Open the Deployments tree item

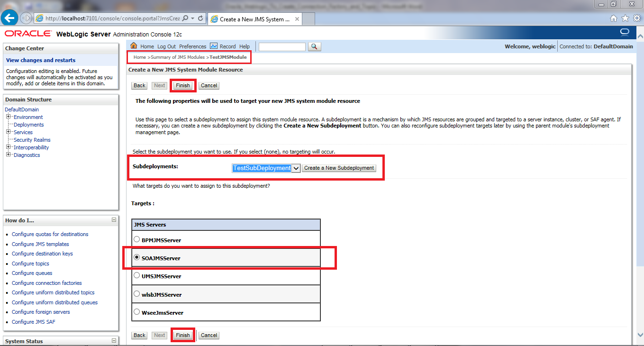28,125
